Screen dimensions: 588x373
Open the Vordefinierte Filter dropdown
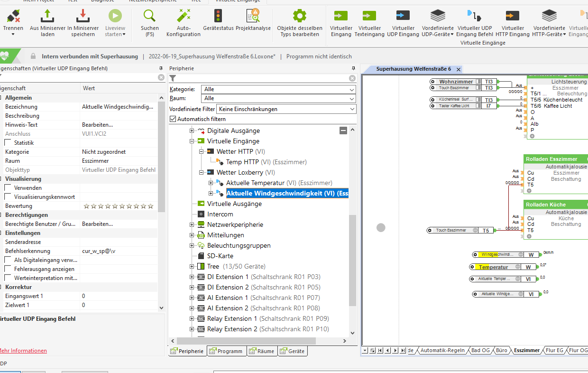coord(286,109)
